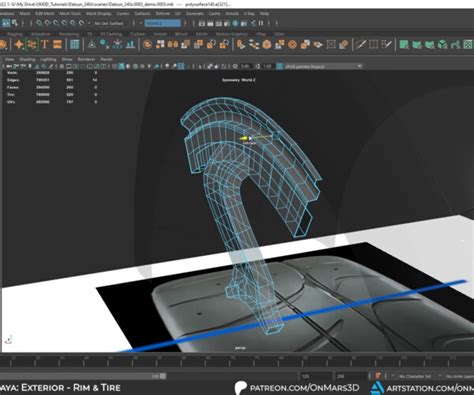Click the gamma icon in panel toolbar
This screenshot has height=395, width=474.
(x=257, y=66)
